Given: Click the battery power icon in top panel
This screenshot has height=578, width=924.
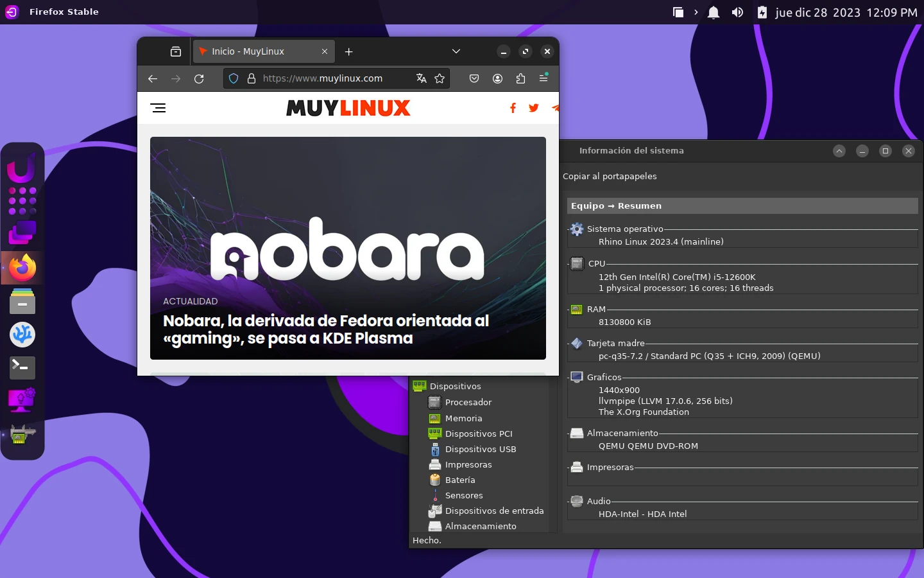Looking at the screenshot, I should pyautogui.click(x=762, y=12).
